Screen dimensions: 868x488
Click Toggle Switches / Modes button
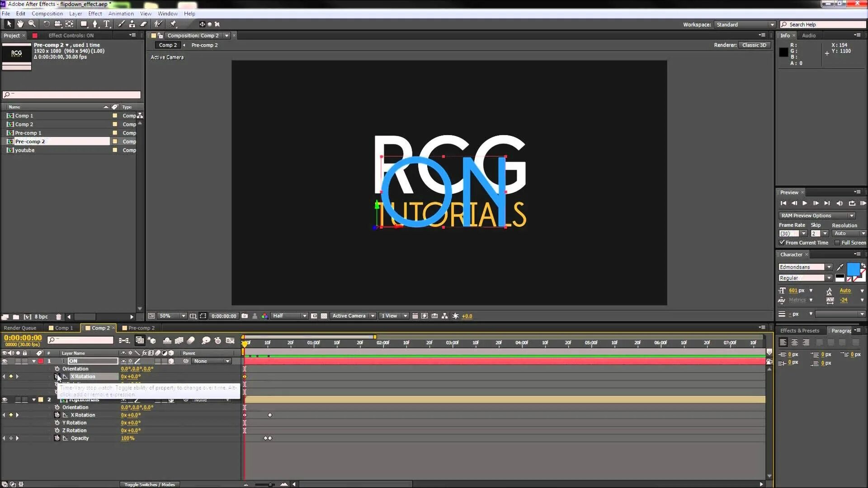click(150, 484)
